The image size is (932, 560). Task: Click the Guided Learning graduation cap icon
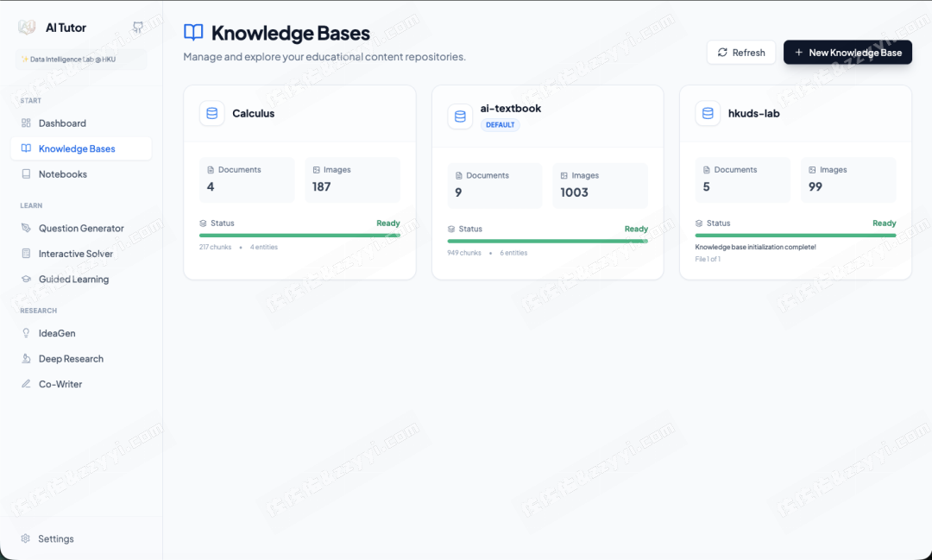click(x=26, y=279)
